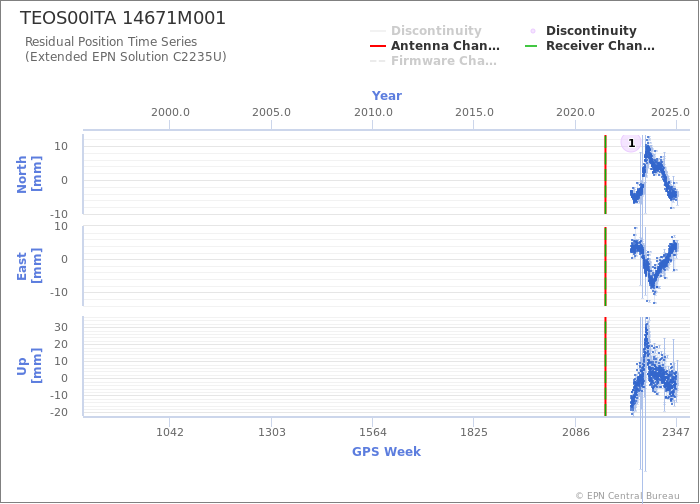The width and height of the screenshot is (700, 504).
Task: Click the Year axis title
Action: click(387, 96)
